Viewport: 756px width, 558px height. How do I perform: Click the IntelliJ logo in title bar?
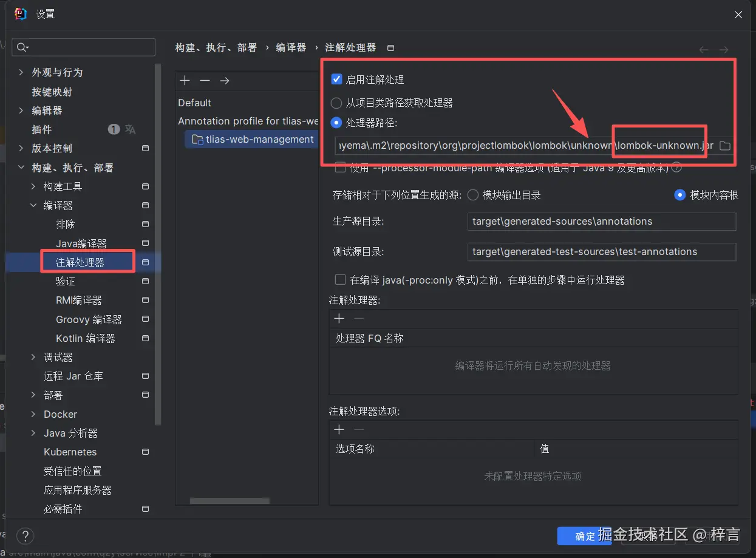tap(21, 14)
